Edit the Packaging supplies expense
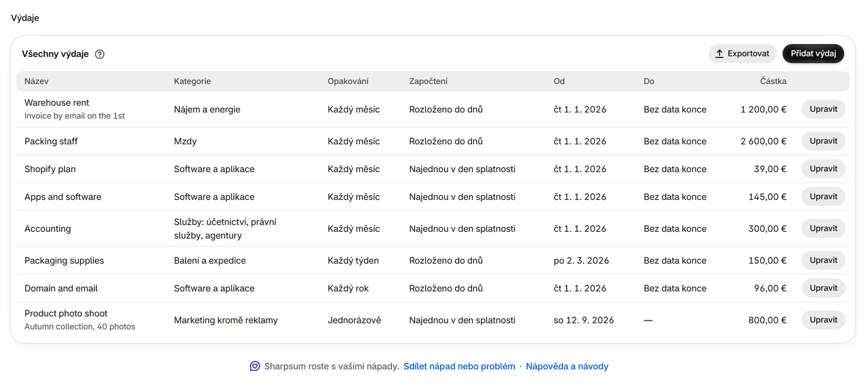The width and height of the screenshot is (868, 389). point(823,260)
